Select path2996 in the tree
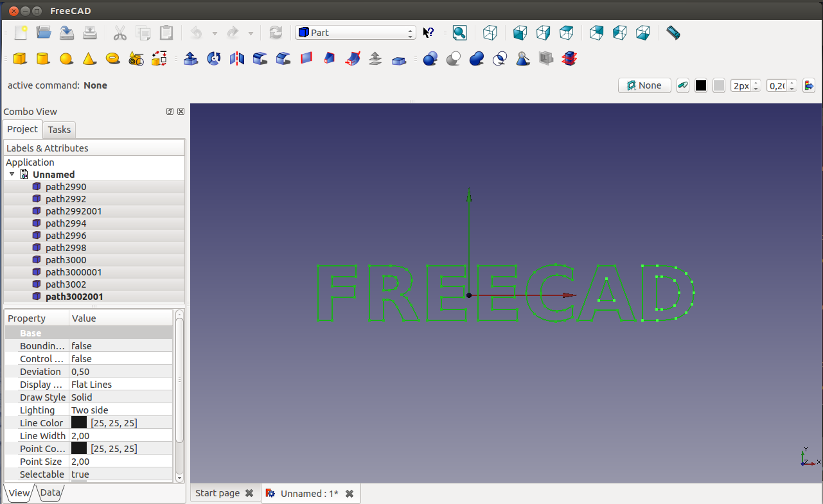 [x=66, y=236]
